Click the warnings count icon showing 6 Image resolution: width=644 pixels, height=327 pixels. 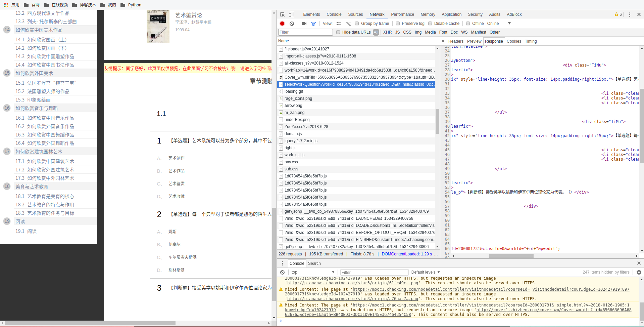click(618, 14)
